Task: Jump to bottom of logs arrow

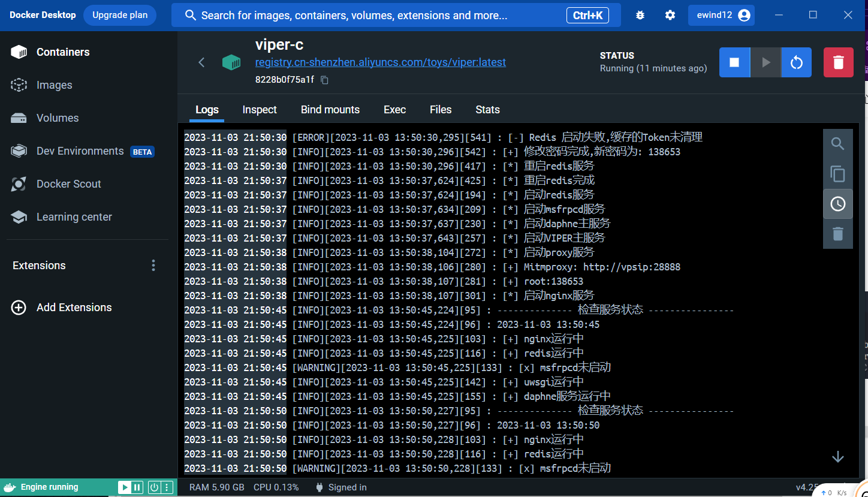Action: pyautogui.click(x=838, y=457)
